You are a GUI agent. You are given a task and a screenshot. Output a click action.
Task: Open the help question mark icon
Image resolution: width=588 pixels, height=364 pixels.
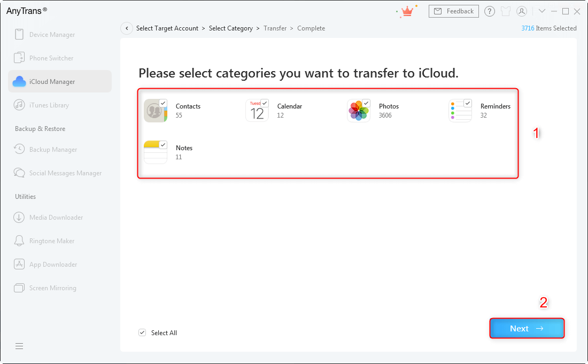[489, 11]
